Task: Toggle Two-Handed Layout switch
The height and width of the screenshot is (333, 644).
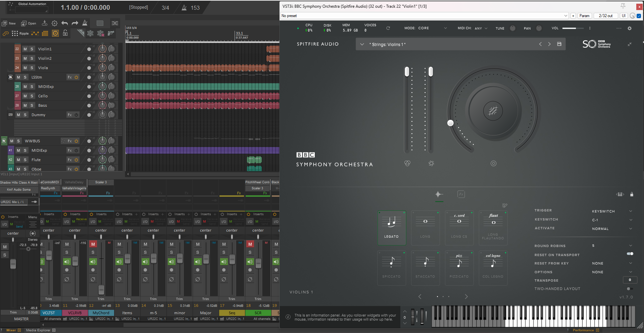Action: (x=630, y=289)
